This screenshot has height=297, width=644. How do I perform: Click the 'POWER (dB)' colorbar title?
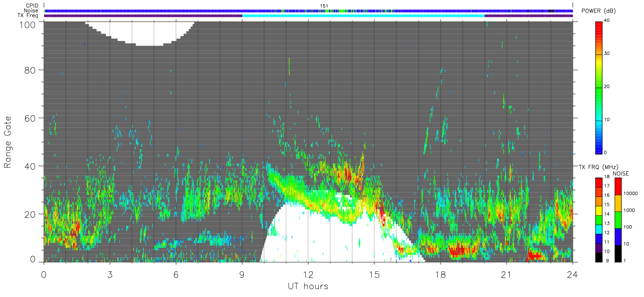(599, 11)
